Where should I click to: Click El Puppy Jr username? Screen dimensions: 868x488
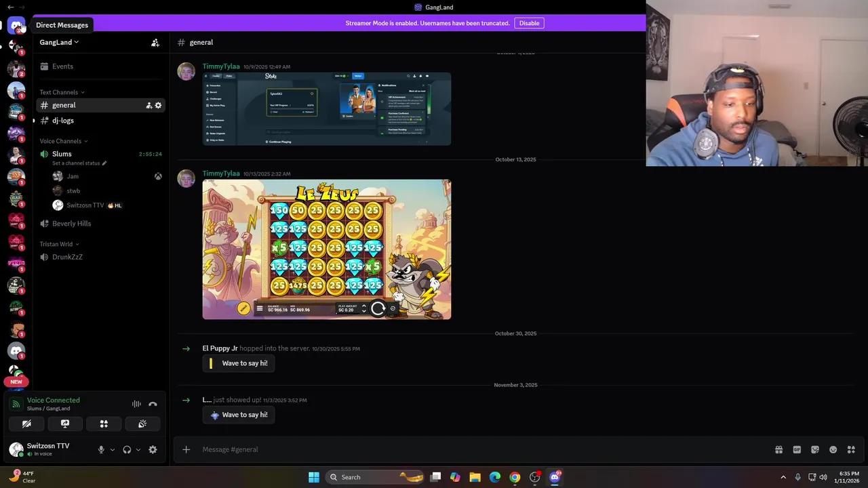coord(220,348)
